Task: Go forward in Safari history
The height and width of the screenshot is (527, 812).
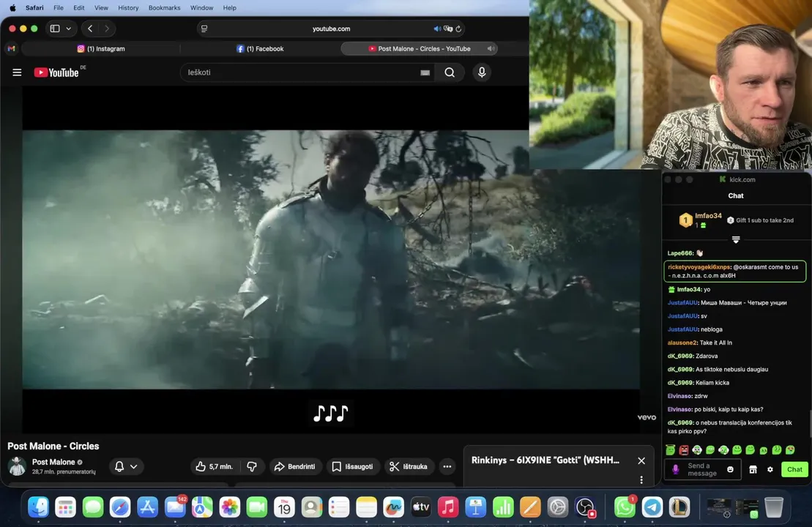Action: point(107,29)
